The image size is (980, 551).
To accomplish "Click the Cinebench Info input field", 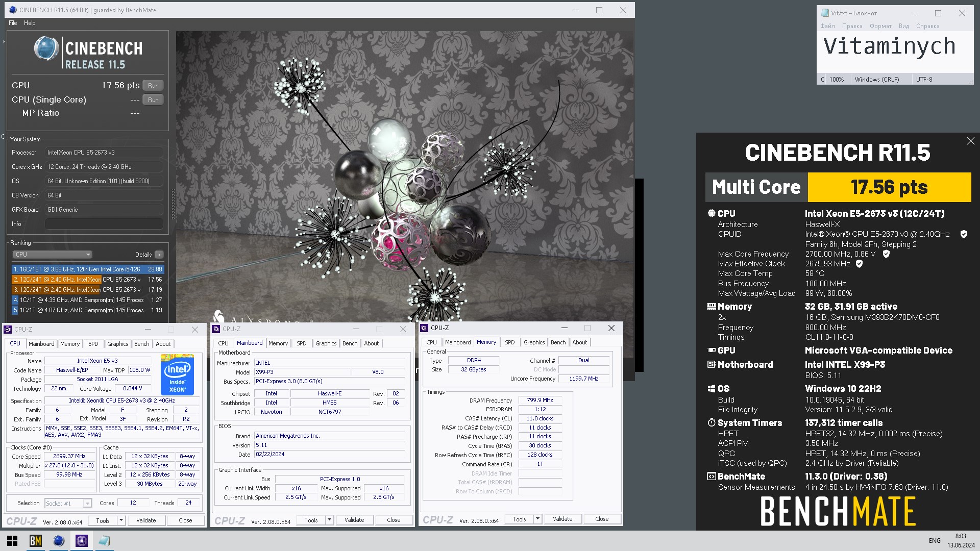I will [104, 224].
